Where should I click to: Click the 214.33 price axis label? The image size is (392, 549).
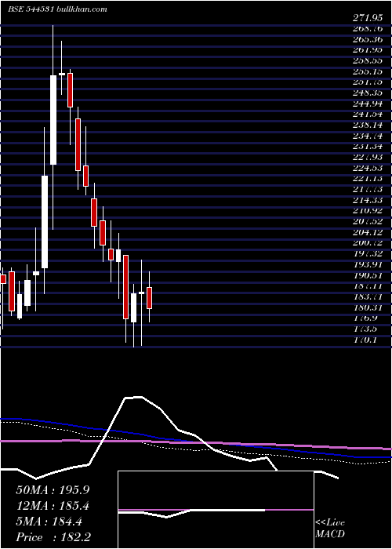(367, 200)
